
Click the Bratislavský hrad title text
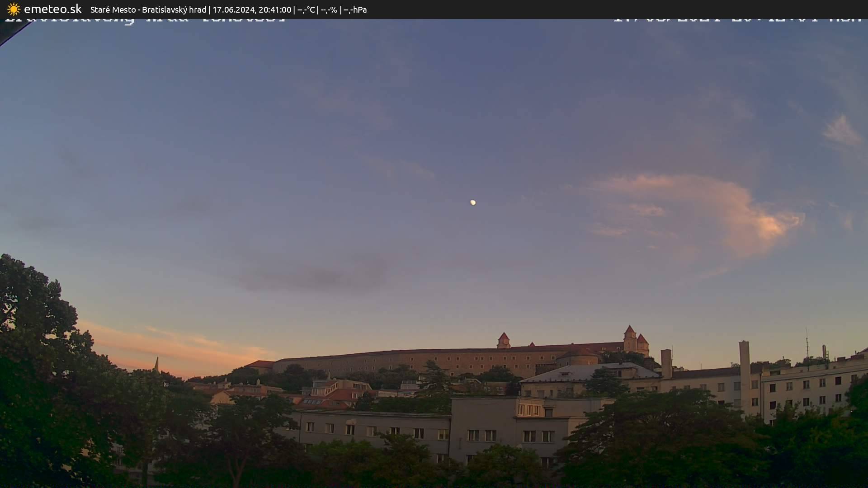175,9
